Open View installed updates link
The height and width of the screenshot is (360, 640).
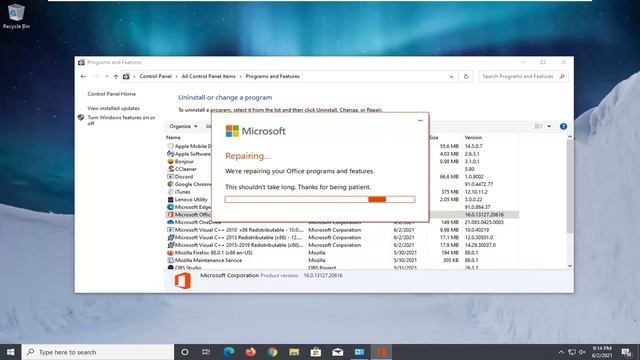pos(113,108)
